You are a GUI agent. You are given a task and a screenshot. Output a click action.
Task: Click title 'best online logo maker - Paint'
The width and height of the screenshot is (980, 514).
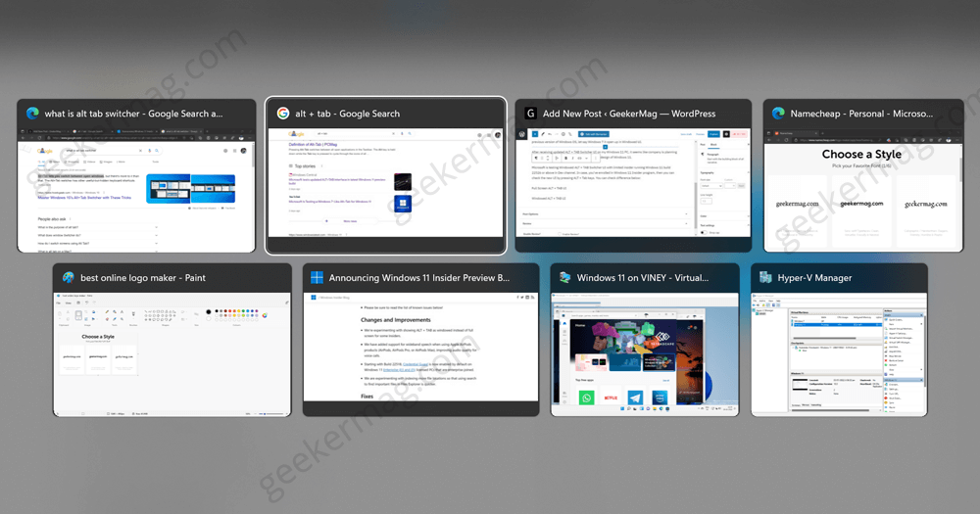coord(143,278)
